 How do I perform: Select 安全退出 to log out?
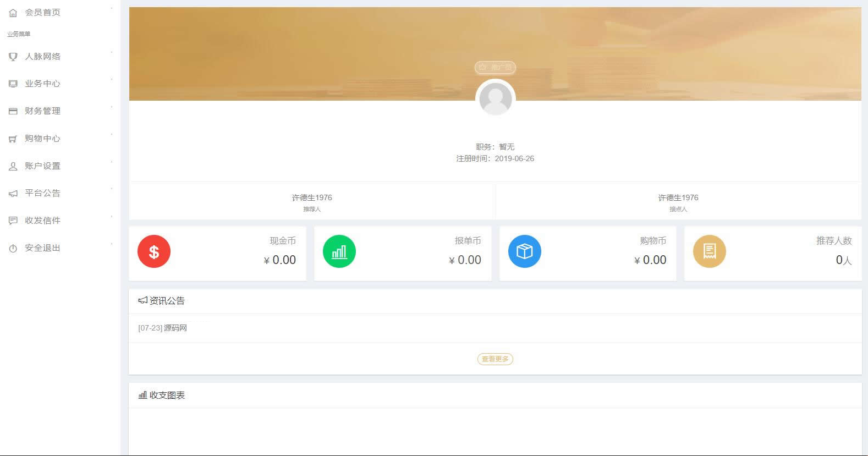click(x=43, y=248)
